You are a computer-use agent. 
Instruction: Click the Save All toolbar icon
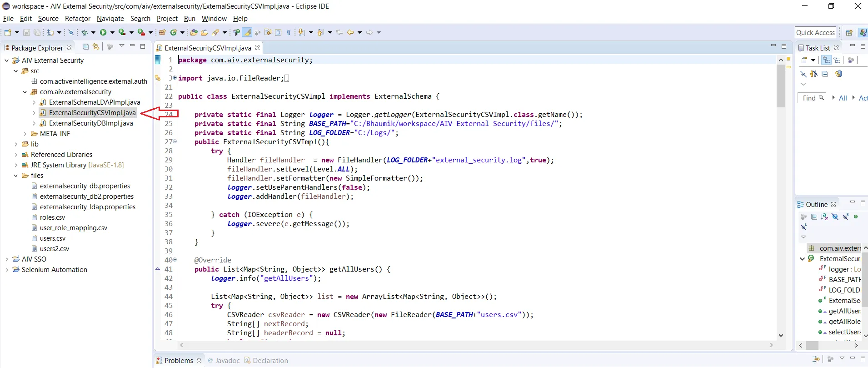point(37,32)
